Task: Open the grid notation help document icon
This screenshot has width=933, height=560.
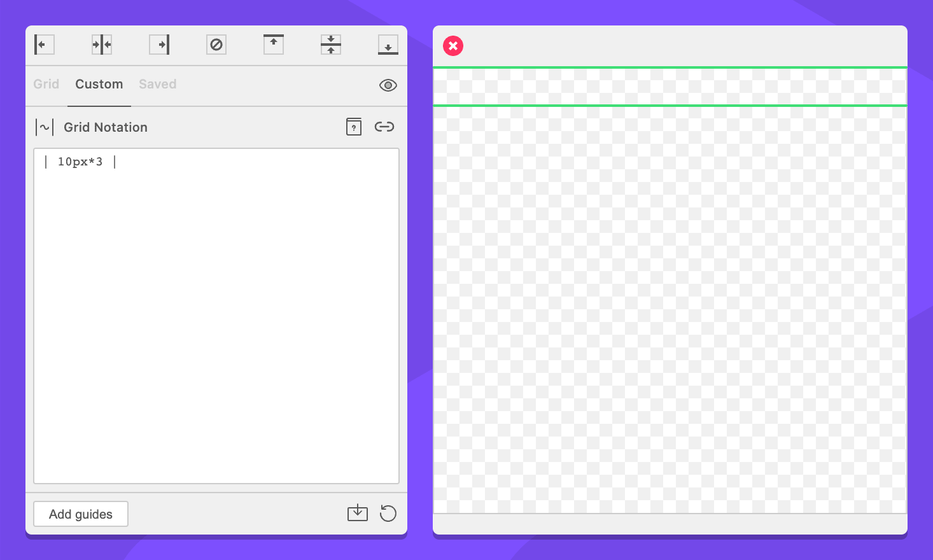Action: pyautogui.click(x=354, y=127)
